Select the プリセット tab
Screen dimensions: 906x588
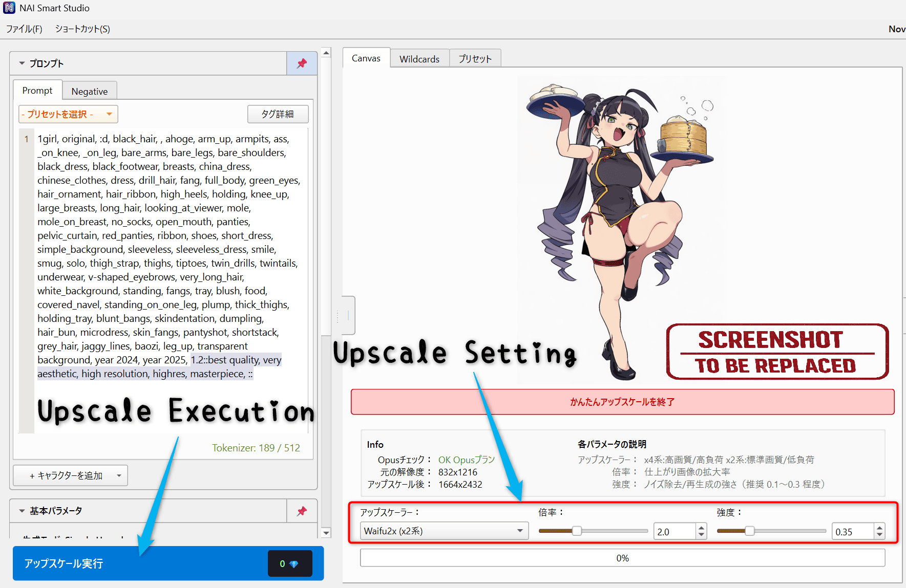tap(475, 58)
